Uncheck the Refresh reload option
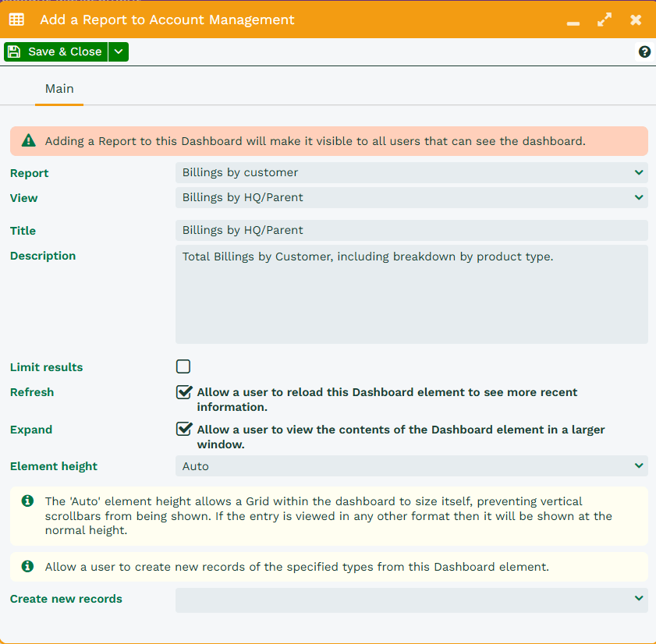The image size is (656, 644). pyautogui.click(x=184, y=392)
